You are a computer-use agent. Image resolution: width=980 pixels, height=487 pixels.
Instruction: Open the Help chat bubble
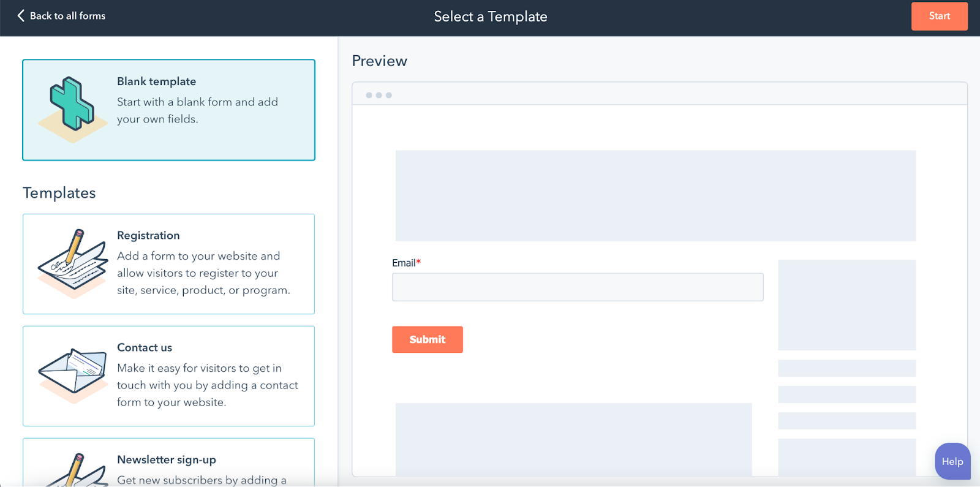[952, 461]
